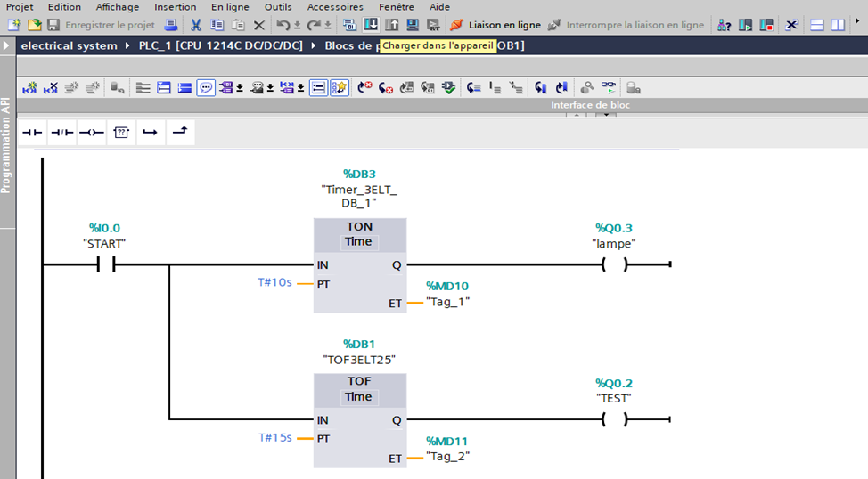Screen dimensions: 868x479
Task: Expand the left project tree arrow
Action: click(x=7, y=45)
